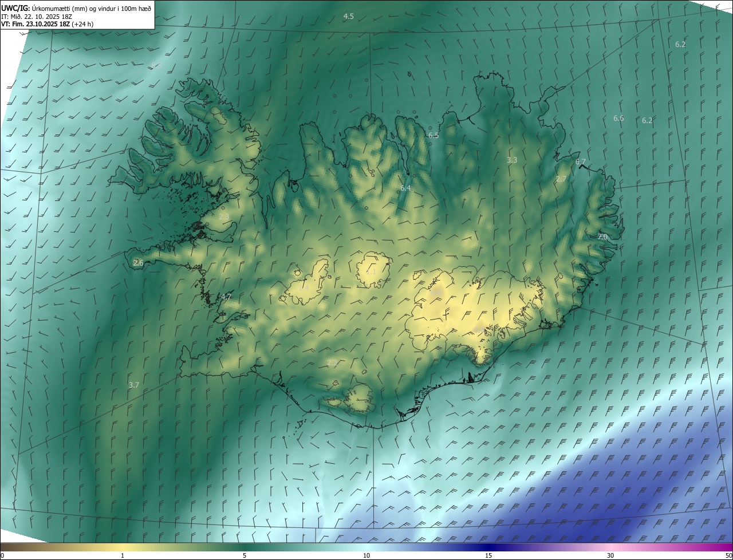Click the value 6.7 on the map
Screen dimensions: 733x560
point(581,161)
